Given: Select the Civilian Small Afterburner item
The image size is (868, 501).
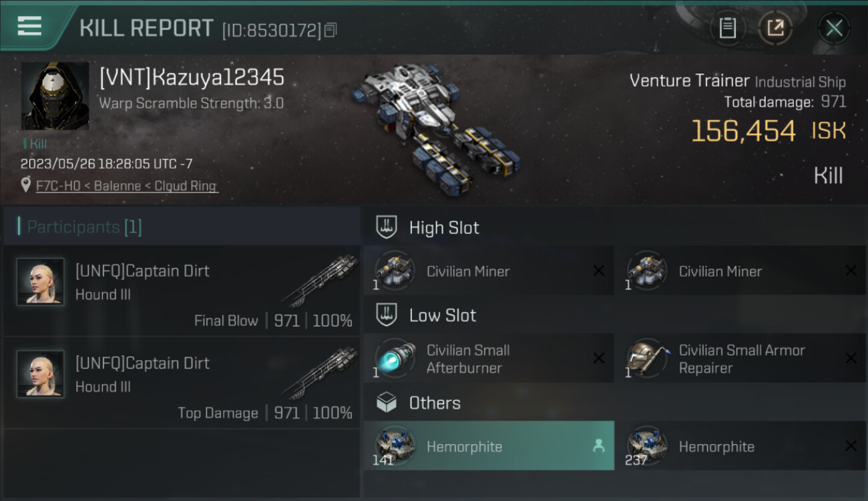Looking at the screenshot, I should (x=488, y=359).
